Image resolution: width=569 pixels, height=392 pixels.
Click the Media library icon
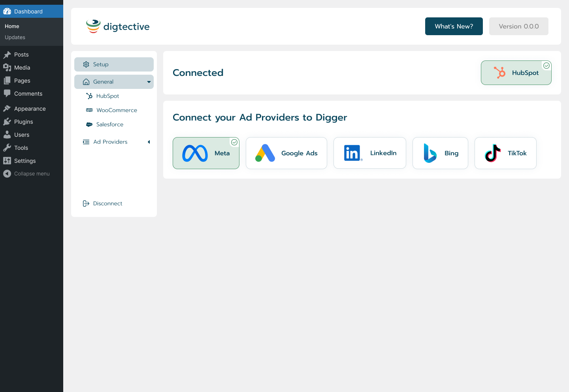click(x=7, y=68)
